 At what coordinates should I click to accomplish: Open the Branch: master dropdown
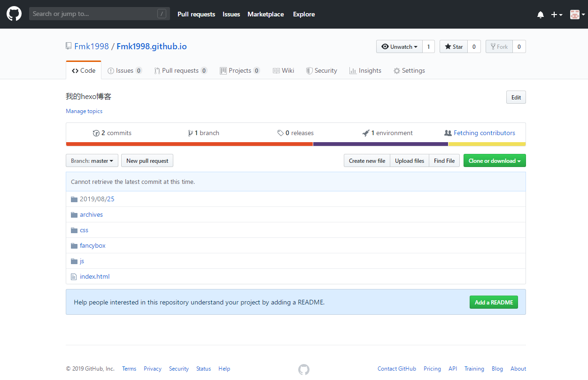92,160
